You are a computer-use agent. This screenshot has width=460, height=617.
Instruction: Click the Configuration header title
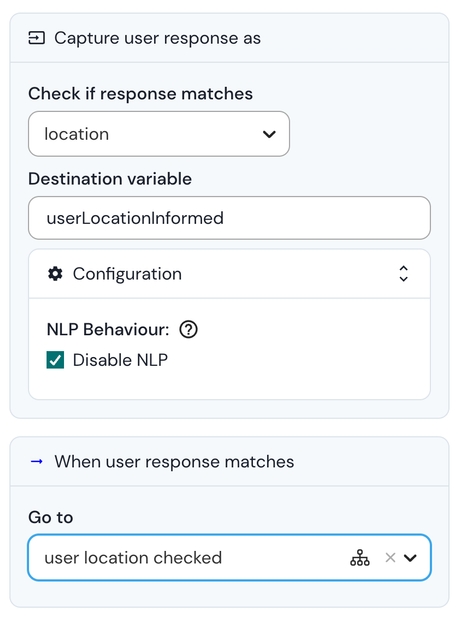coord(127,274)
